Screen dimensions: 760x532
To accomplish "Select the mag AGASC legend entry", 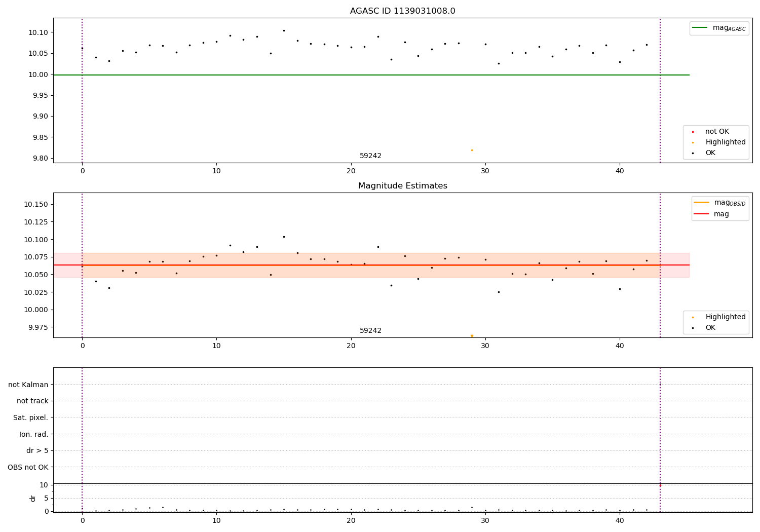I will point(720,28).
